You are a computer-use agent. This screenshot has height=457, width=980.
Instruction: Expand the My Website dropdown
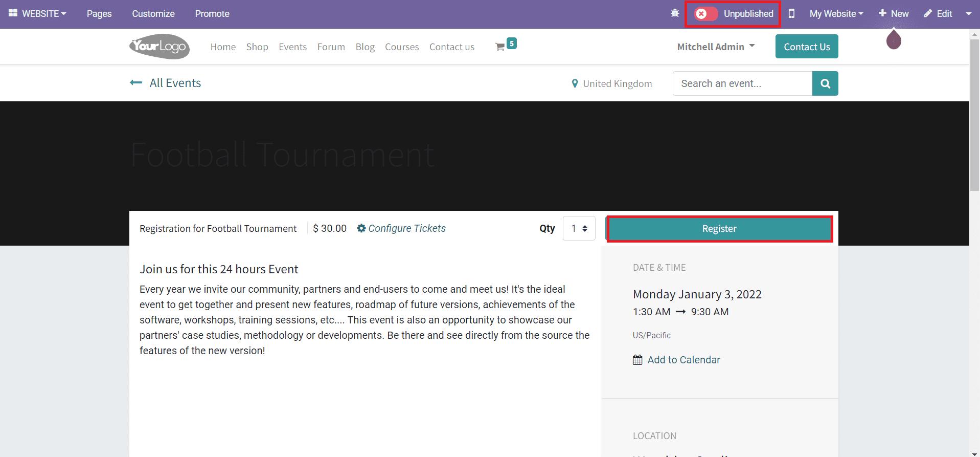[x=836, y=14]
